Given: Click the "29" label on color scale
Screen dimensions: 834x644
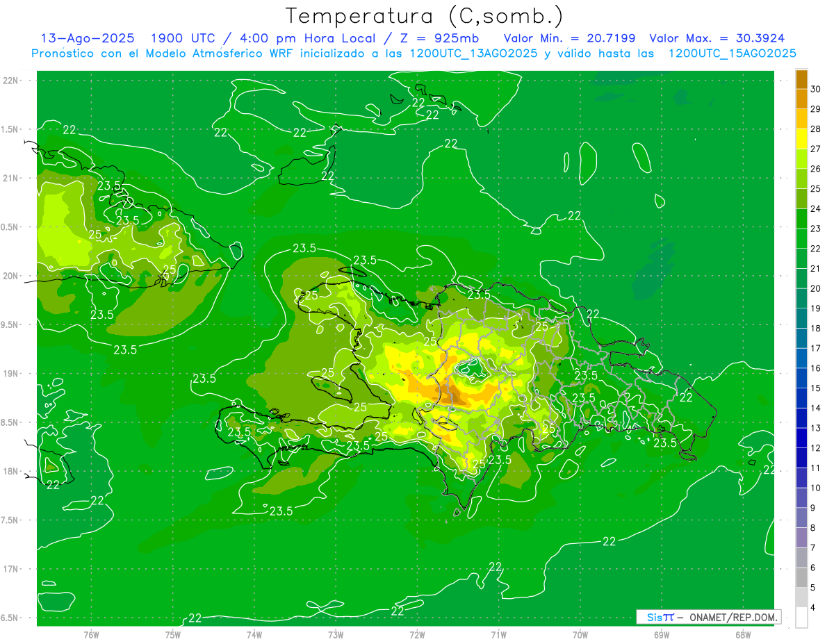Looking at the screenshot, I should 816,109.
